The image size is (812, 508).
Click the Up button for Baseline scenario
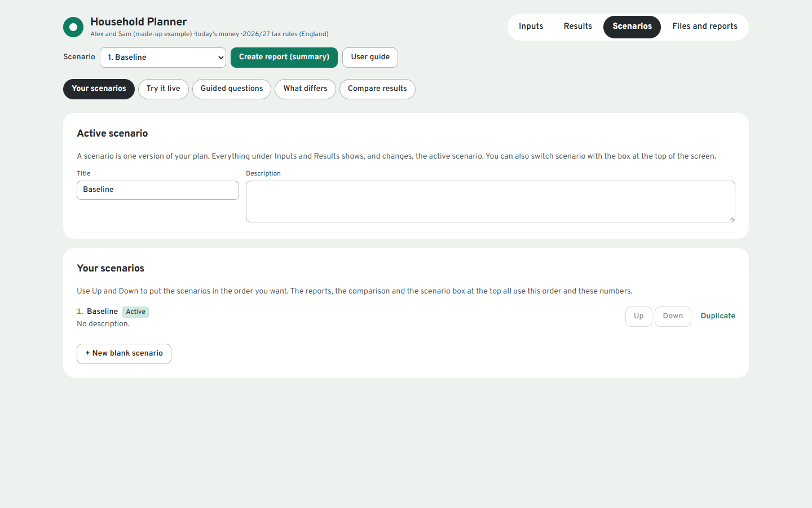639,317
